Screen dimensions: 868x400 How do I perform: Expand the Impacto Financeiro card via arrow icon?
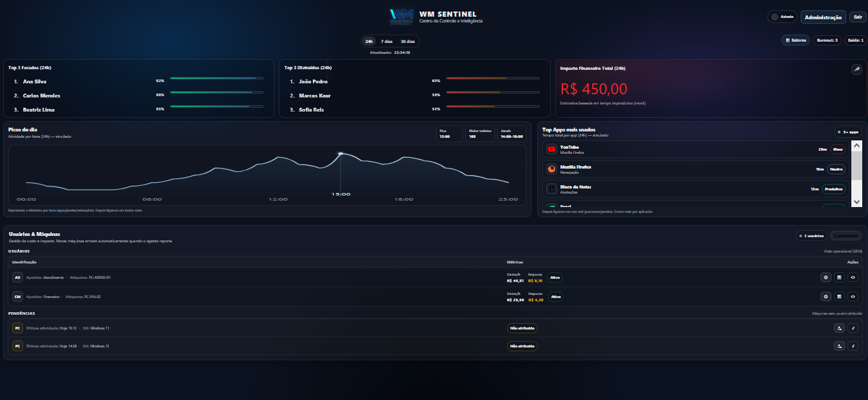point(856,69)
